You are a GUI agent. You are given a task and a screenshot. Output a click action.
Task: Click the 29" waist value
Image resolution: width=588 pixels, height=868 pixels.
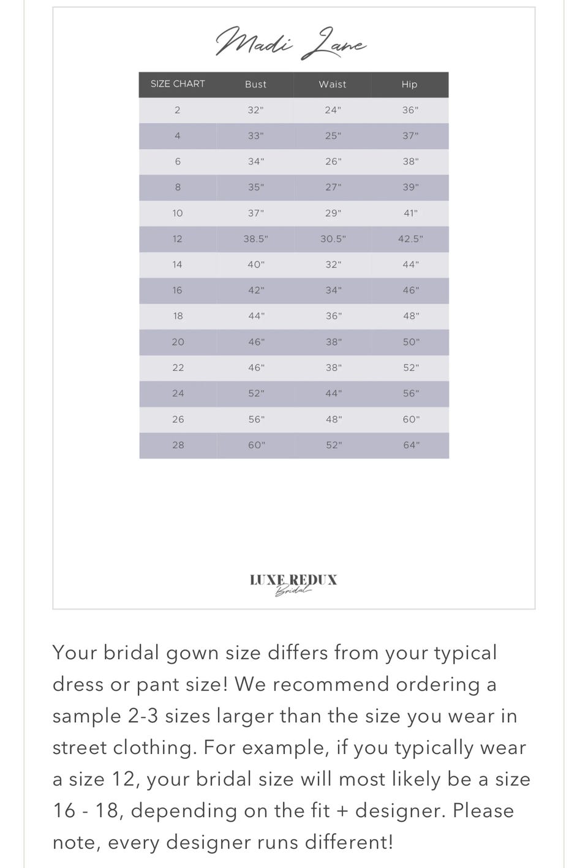coord(333,213)
